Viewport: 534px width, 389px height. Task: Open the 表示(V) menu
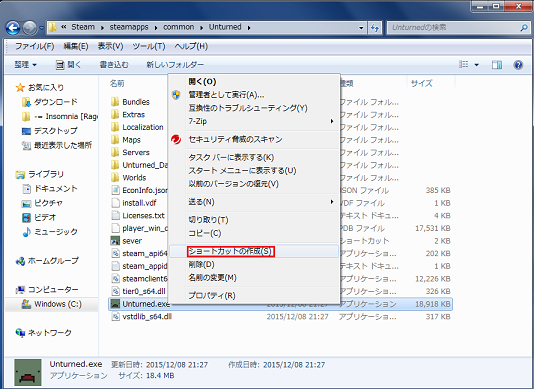coord(110,46)
